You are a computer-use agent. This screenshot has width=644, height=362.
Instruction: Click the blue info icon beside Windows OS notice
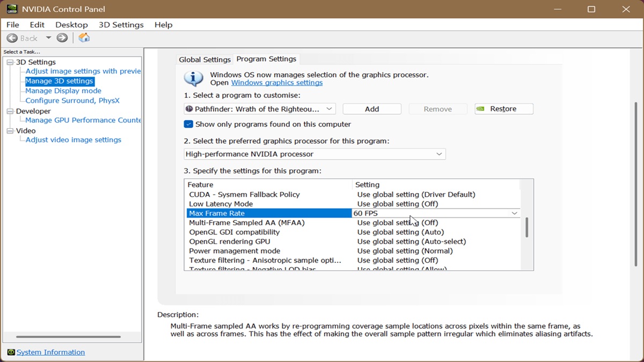[193, 79]
